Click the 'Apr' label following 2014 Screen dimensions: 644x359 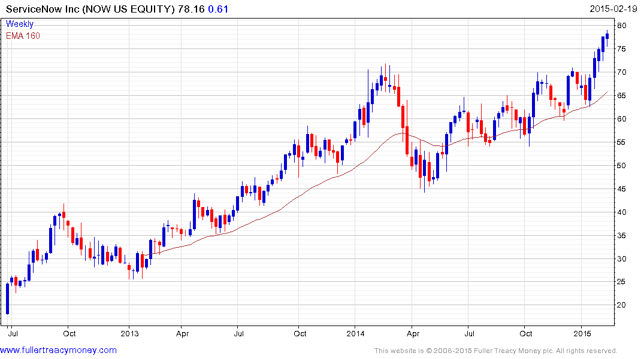coord(413,333)
